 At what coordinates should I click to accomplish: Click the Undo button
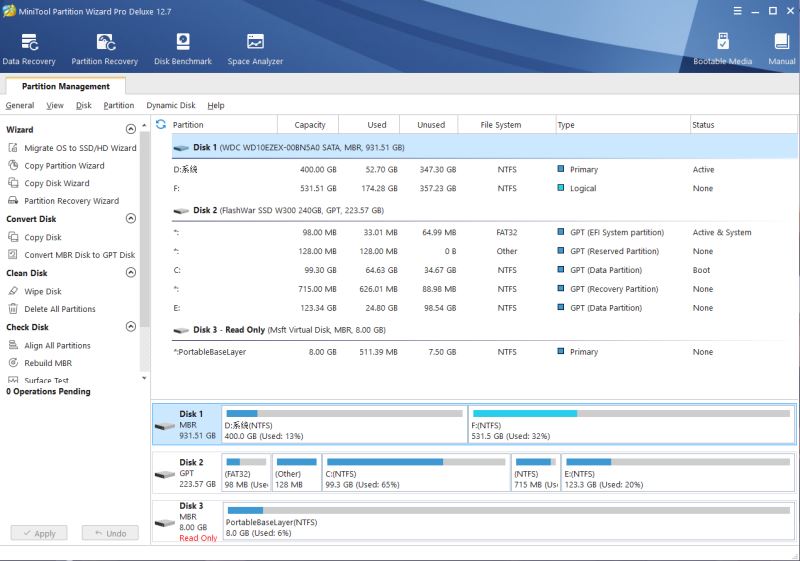[110, 533]
